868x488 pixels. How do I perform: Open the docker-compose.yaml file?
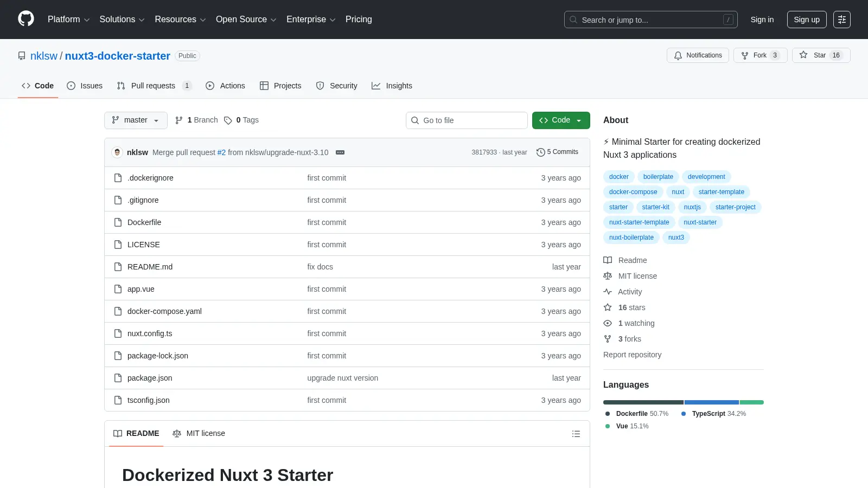[x=164, y=311]
